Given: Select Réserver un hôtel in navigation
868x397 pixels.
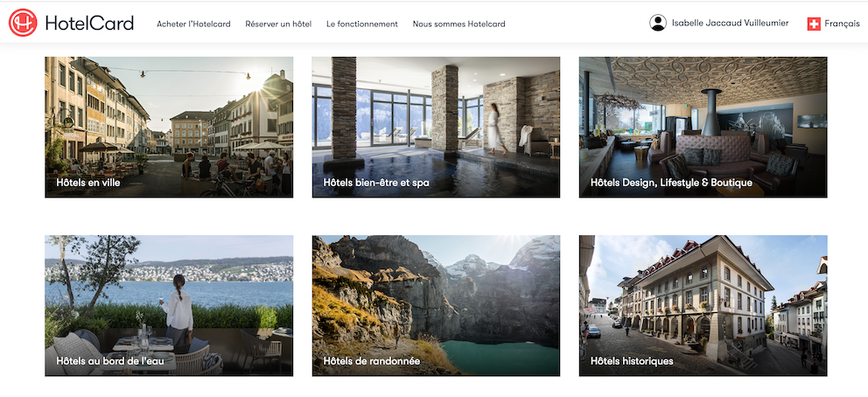Looking at the screenshot, I should [x=278, y=24].
